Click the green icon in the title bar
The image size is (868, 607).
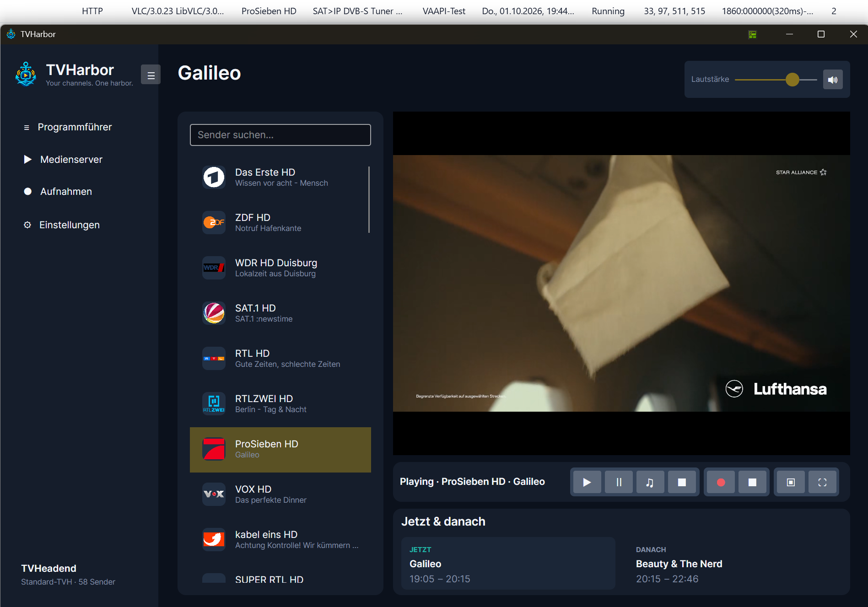[x=752, y=34]
